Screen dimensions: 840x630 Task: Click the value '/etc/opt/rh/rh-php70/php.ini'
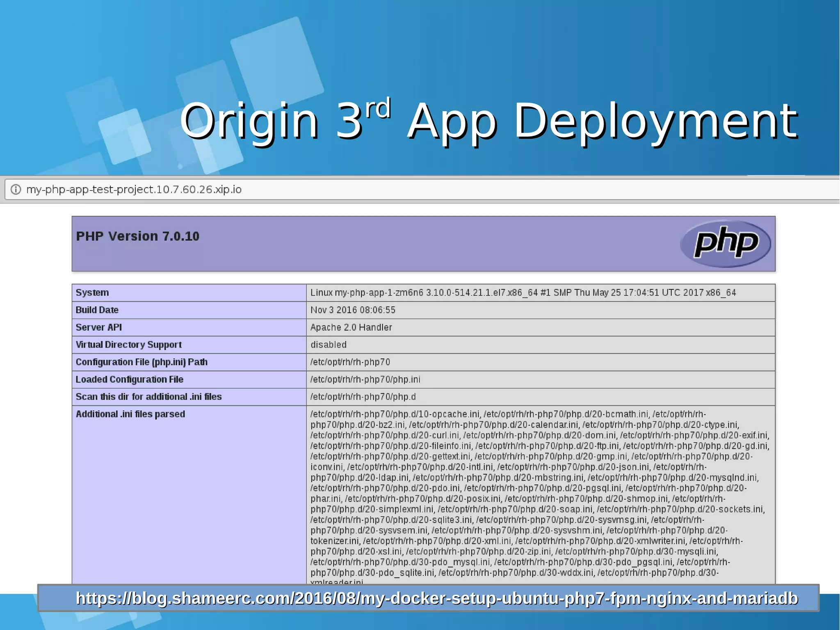pos(365,379)
